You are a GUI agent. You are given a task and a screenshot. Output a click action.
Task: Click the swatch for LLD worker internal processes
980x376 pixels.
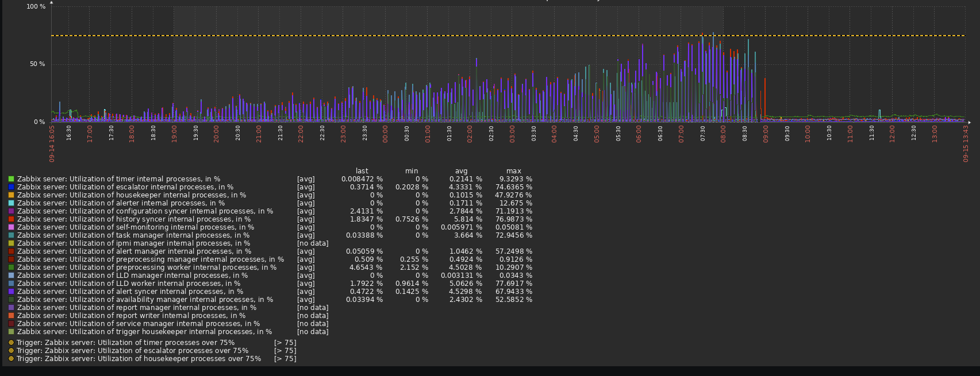11,284
